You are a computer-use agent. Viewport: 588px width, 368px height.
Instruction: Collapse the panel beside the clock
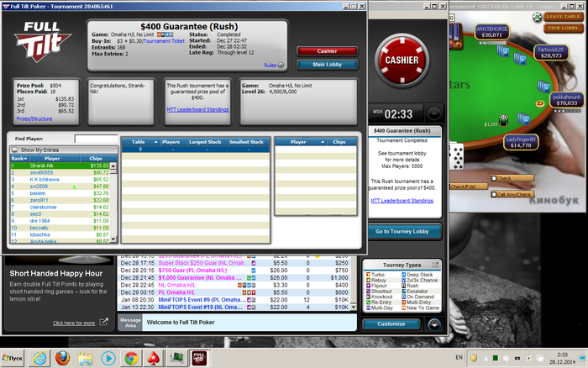point(434,113)
